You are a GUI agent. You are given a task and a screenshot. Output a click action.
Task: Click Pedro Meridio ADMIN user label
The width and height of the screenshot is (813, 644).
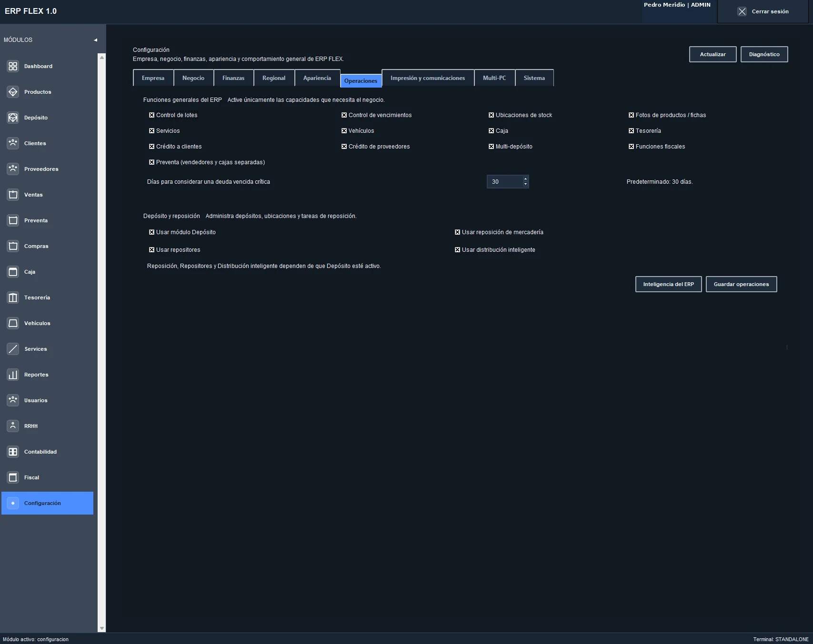pos(677,5)
